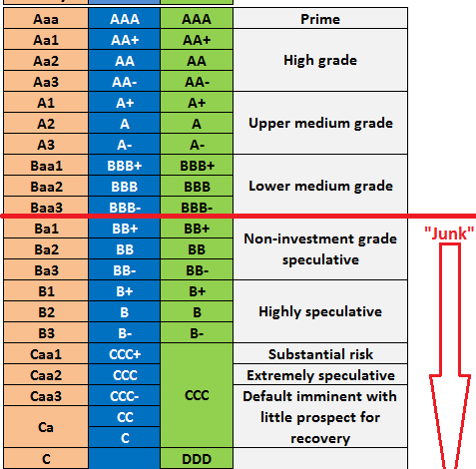This screenshot has height=469, width=476.
Task: Click the Prime description cell
Action: click(320, 19)
